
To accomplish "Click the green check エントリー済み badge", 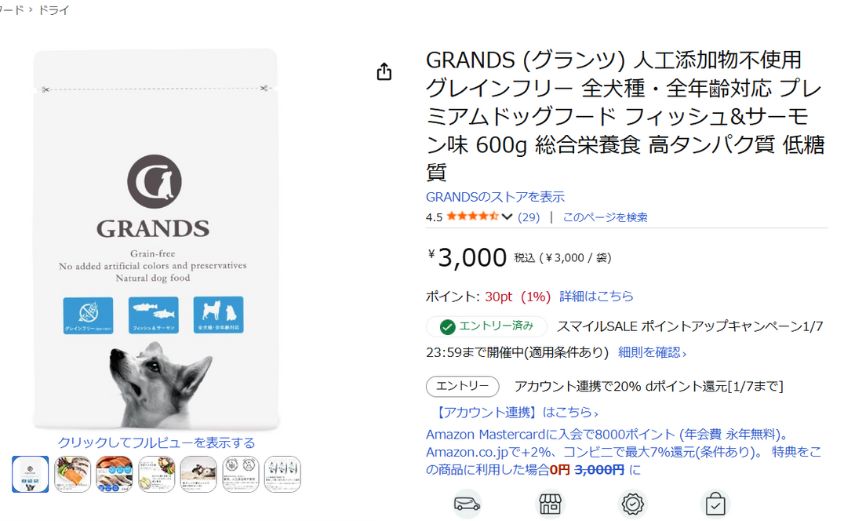I will pyautogui.click(x=487, y=326).
